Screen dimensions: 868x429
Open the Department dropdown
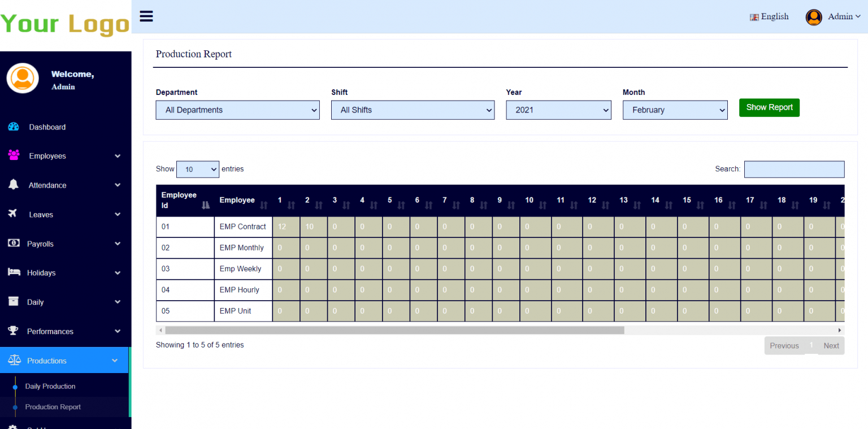point(237,110)
